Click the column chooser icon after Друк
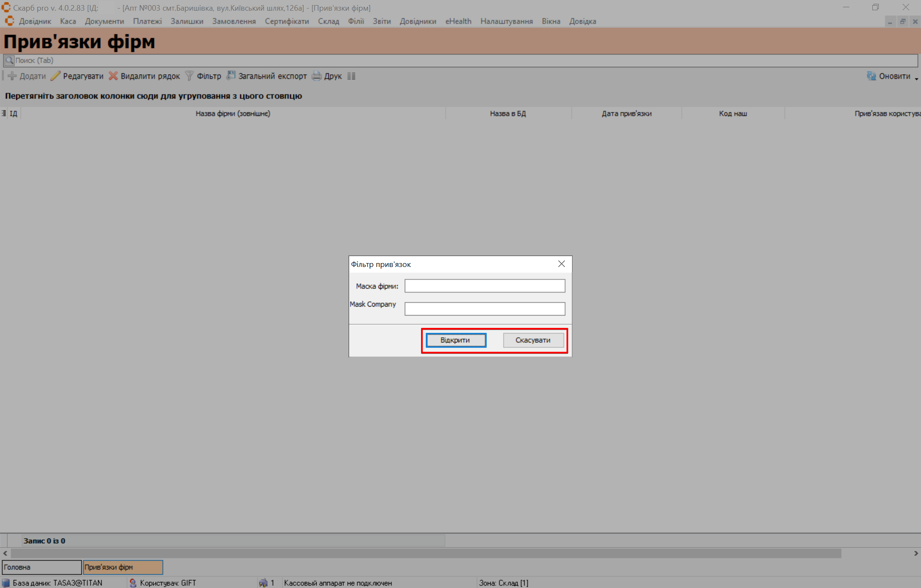921x588 pixels. (x=351, y=76)
